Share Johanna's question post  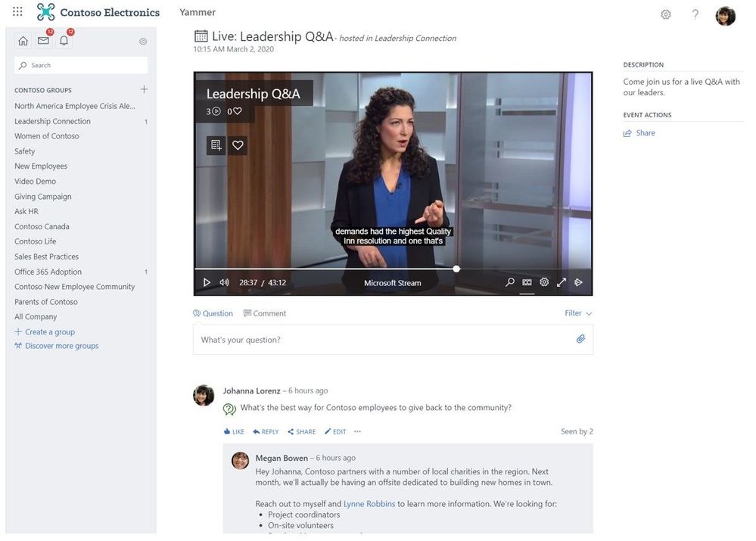302,431
